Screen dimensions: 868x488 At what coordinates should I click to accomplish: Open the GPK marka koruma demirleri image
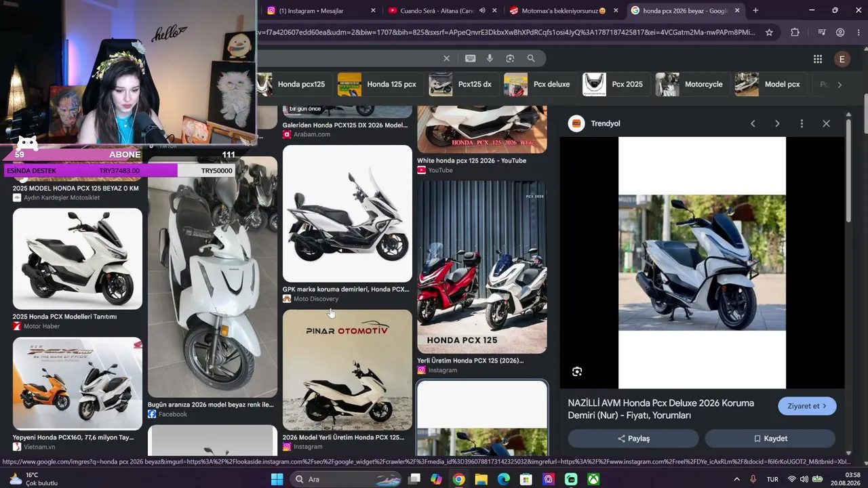click(347, 213)
